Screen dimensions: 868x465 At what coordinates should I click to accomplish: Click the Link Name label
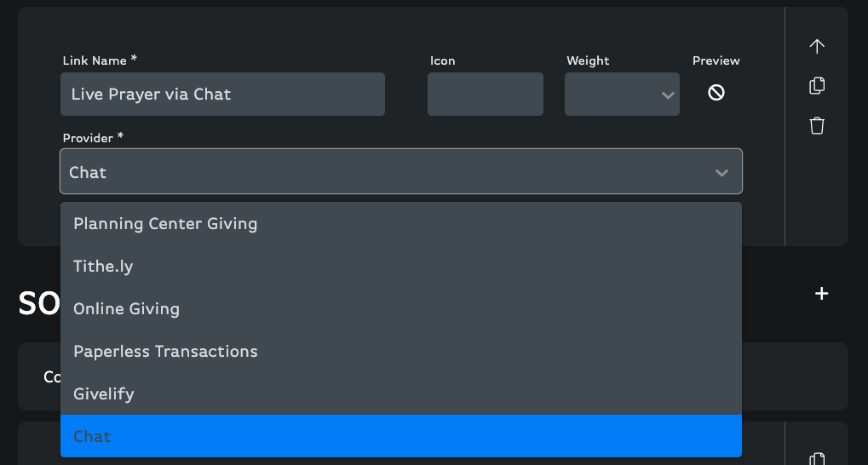(100, 60)
